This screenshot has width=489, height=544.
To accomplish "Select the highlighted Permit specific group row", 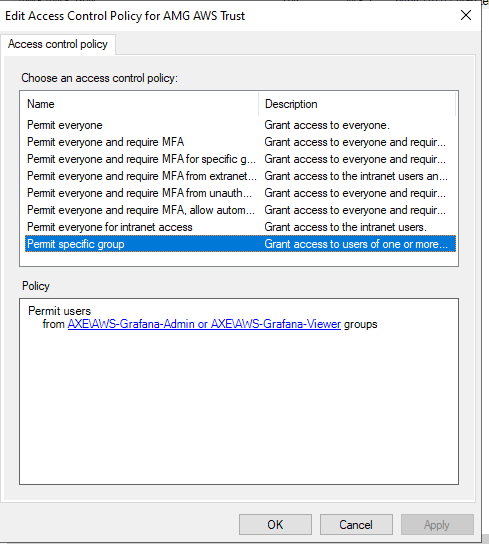I will (x=240, y=244).
